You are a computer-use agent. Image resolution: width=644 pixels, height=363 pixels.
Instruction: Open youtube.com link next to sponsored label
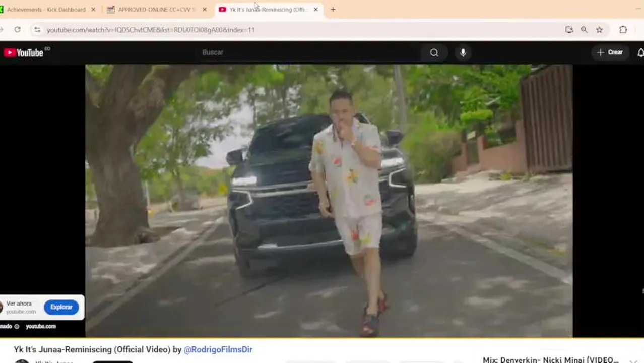click(41, 326)
